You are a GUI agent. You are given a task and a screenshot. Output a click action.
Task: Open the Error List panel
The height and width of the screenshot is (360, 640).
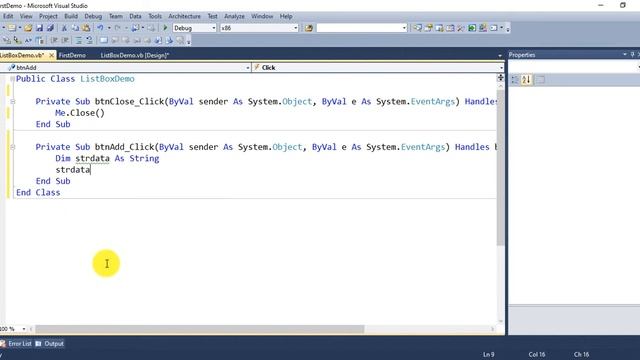16,344
